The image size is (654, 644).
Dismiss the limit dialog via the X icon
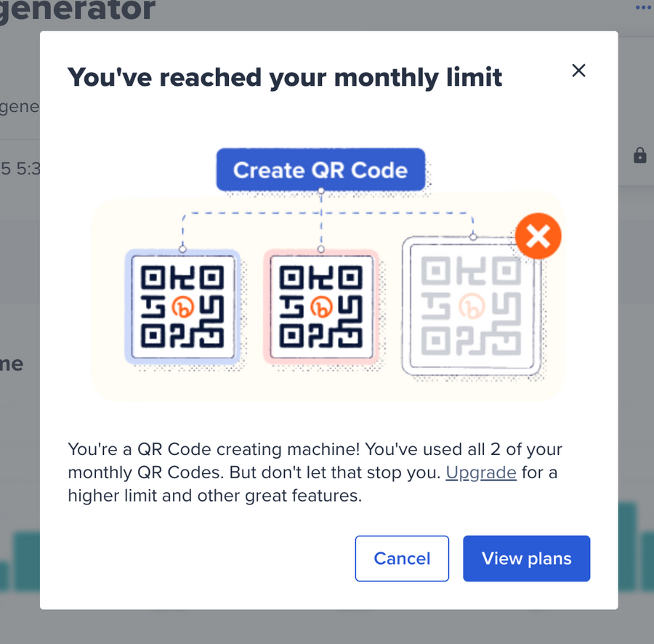(578, 71)
